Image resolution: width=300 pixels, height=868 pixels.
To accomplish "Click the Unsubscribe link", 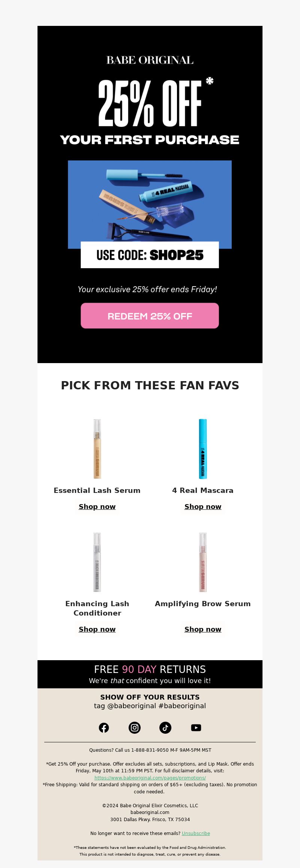I will [x=196, y=833].
